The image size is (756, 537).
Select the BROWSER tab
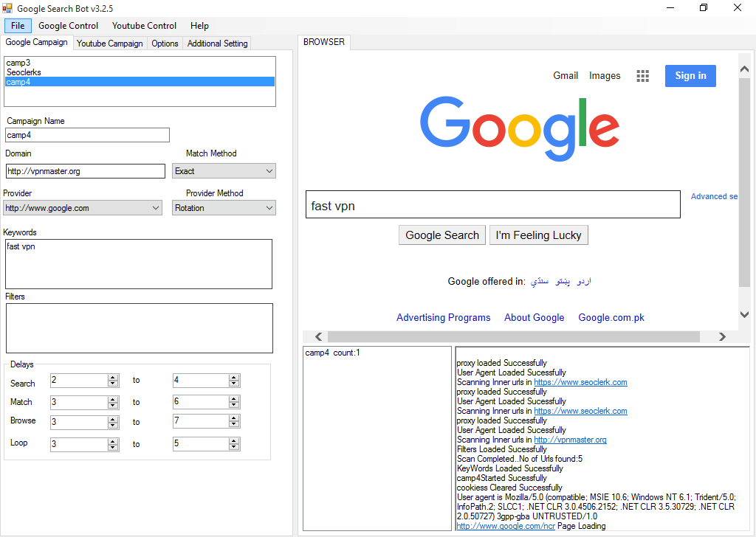(x=324, y=42)
